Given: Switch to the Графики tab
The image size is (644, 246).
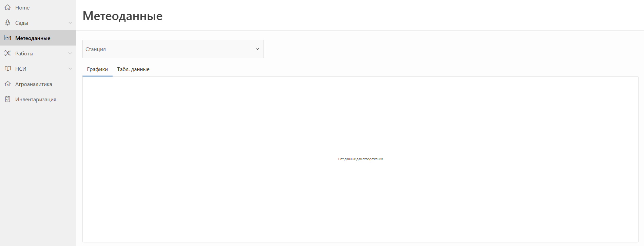Looking at the screenshot, I should point(97,69).
